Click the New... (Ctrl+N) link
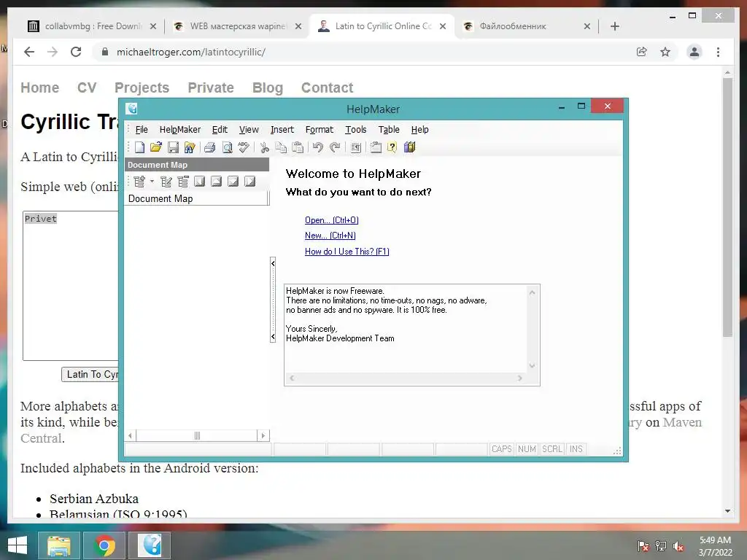Screen dimensions: 747x560 pos(330,236)
